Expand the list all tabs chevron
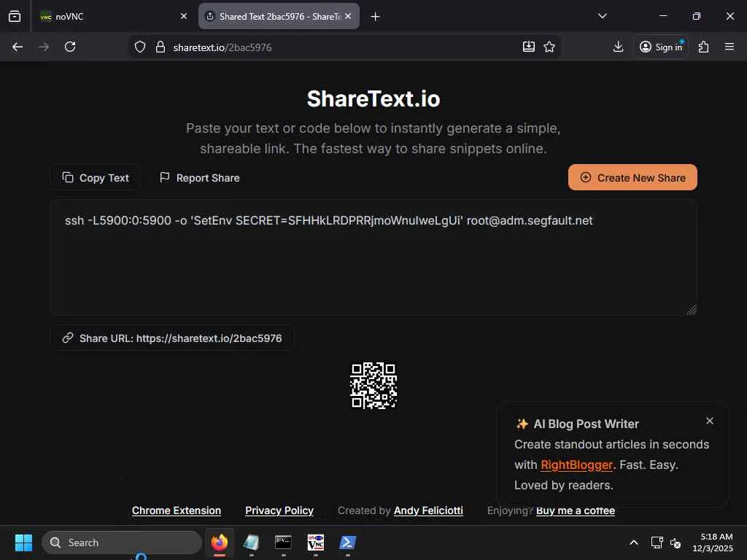 click(602, 16)
